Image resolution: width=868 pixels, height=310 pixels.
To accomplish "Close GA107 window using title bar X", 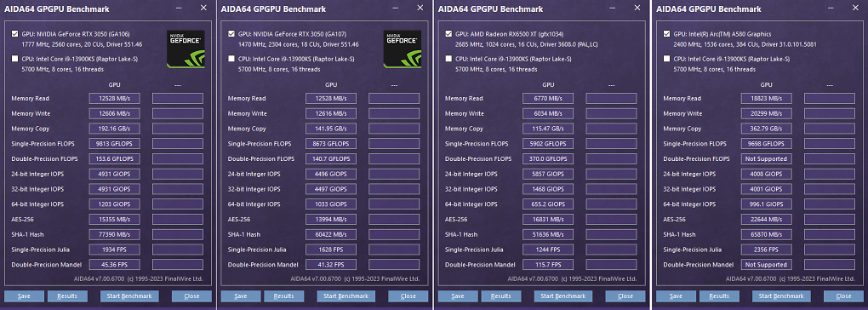I will [420, 9].
